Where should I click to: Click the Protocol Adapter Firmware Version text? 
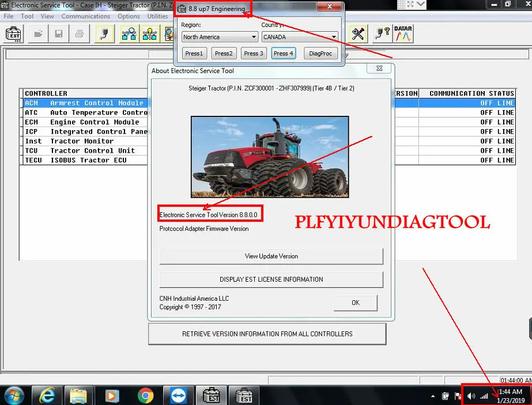pyautogui.click(x=204, y=229)
